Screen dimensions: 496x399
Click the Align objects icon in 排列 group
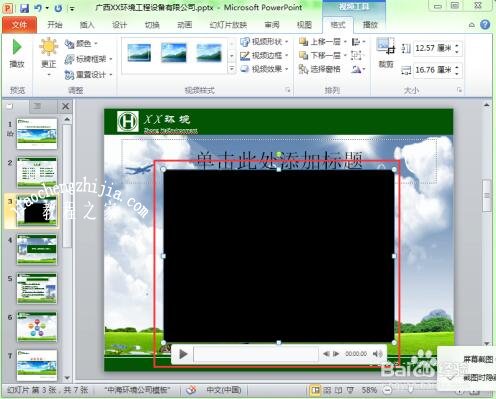point(358,42)
